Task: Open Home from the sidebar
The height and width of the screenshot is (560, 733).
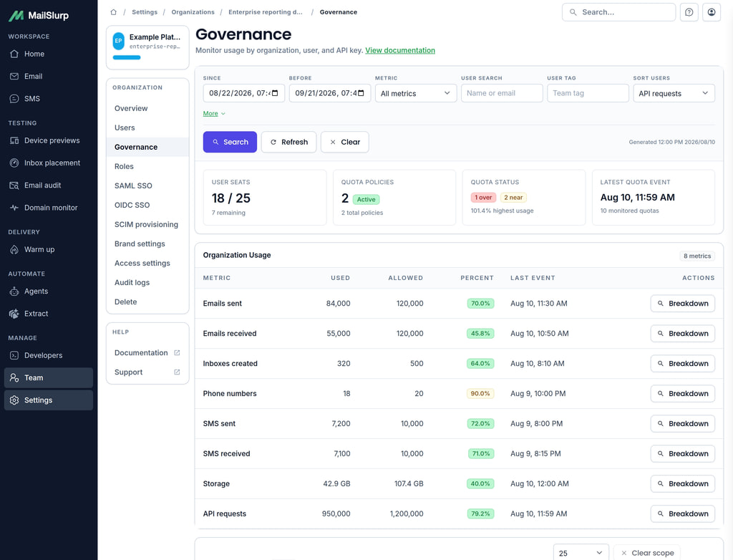Action: pyautogui.click(x=49, y=54)
